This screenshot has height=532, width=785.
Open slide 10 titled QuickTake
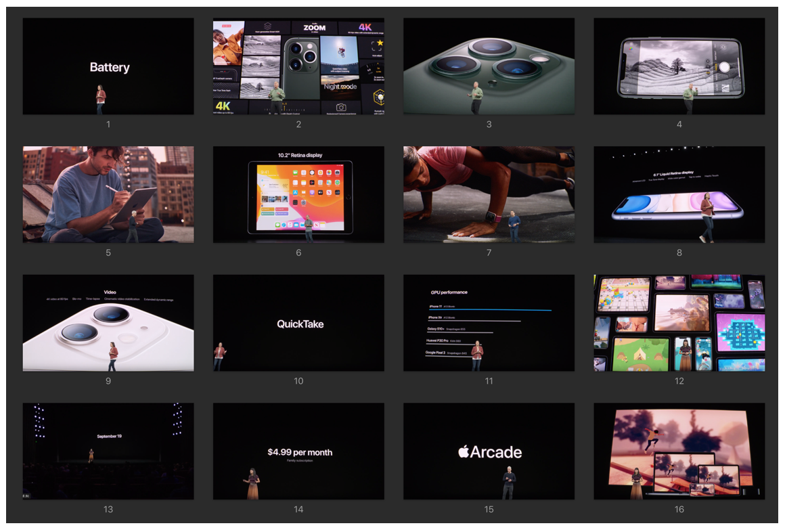click(298, 323)
